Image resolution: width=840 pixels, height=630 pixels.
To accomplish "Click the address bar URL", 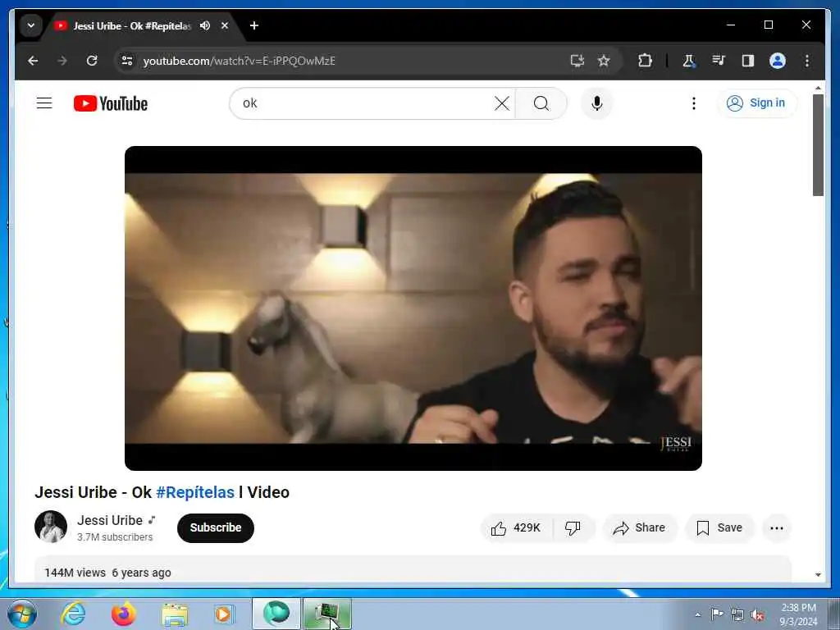I will (x=240, y=61).
